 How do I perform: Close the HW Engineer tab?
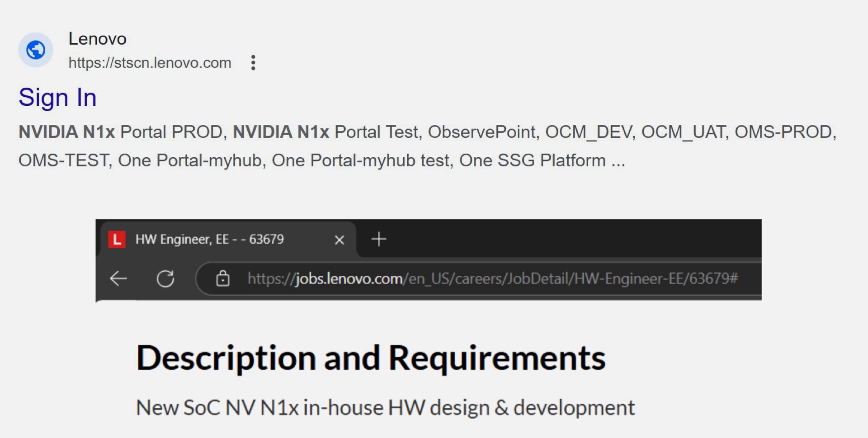pyautogui.click(x=339, y=240)
